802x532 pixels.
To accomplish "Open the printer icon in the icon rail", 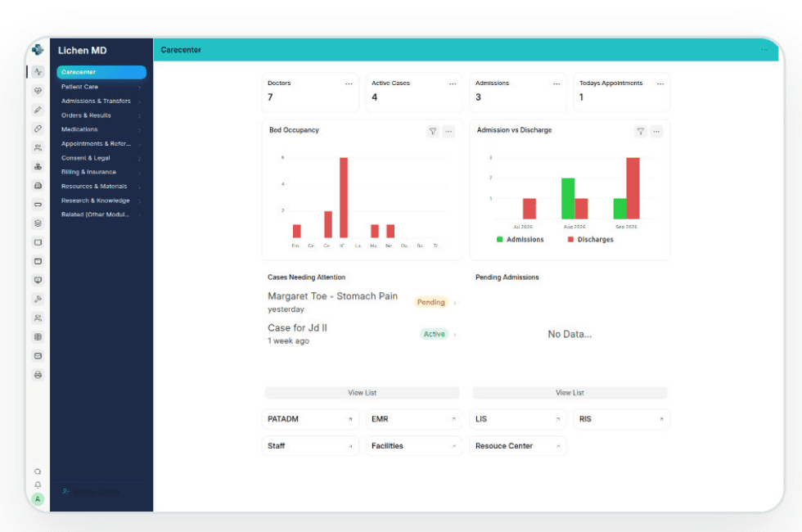I will (38, 375).
